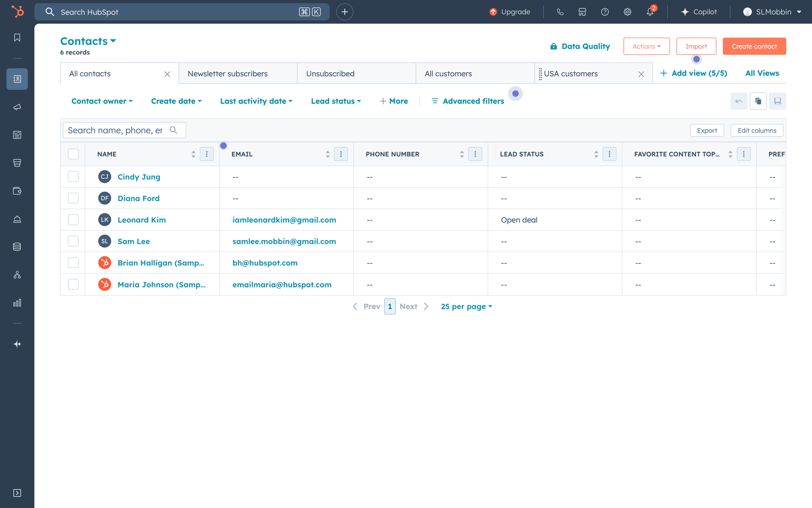The width and height of the screenshot is (812, 508).
Task: Open Contact owner filter dropdown
Action: click(102, 101)
